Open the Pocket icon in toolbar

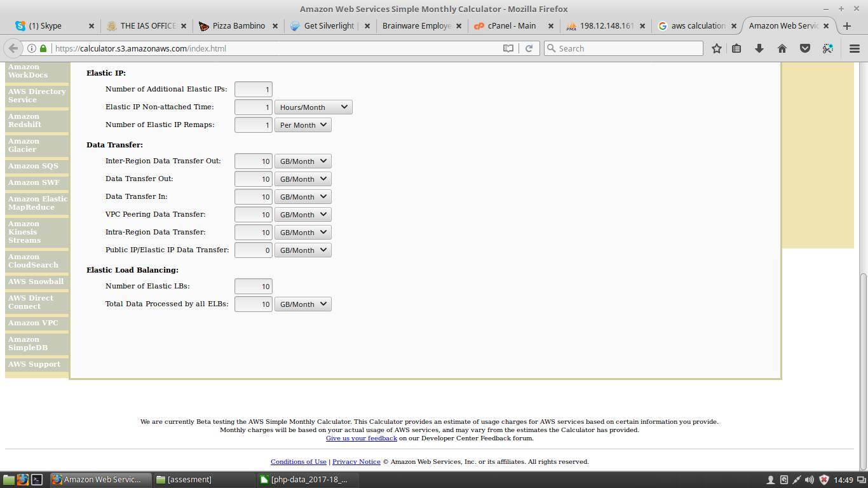tap(805, 48)
